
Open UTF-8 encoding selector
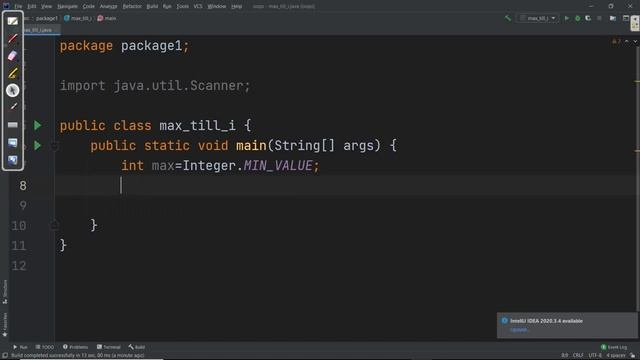coord(595,356)
